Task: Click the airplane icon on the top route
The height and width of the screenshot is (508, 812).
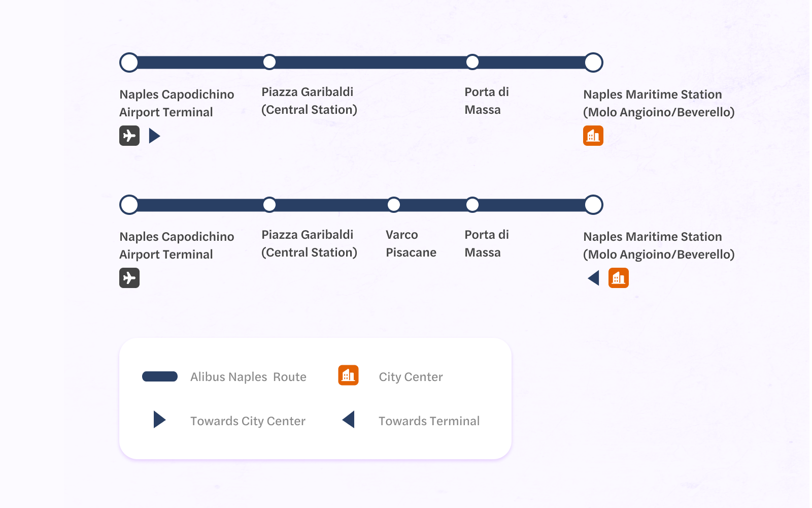Action: [x=129, y=136]
